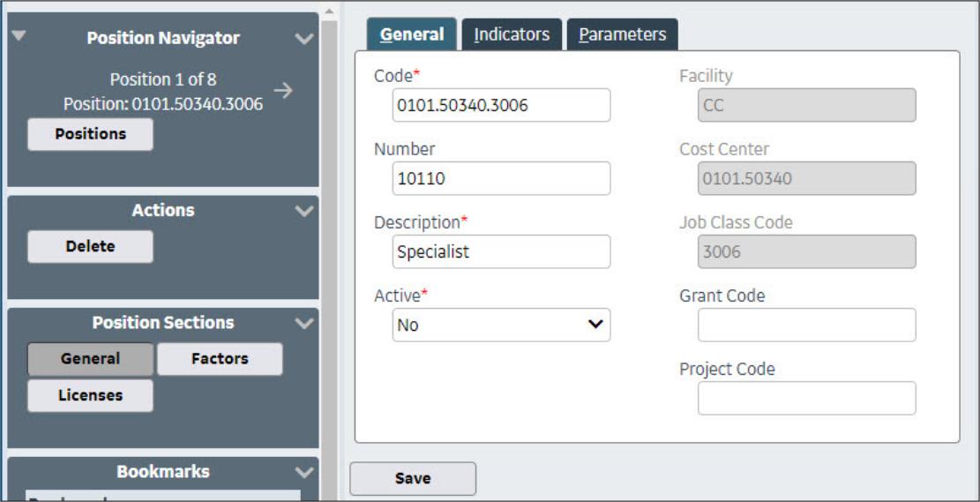
Task: Collapse sidebar using top-left triangle icon
Action: pyautogui.click(x=19, y=36)
